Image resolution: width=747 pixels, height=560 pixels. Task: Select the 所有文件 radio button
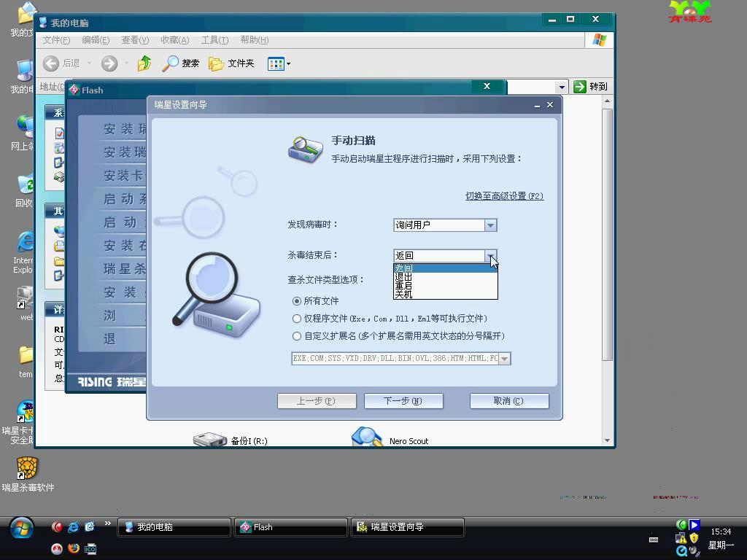click(x=297, y=301)
